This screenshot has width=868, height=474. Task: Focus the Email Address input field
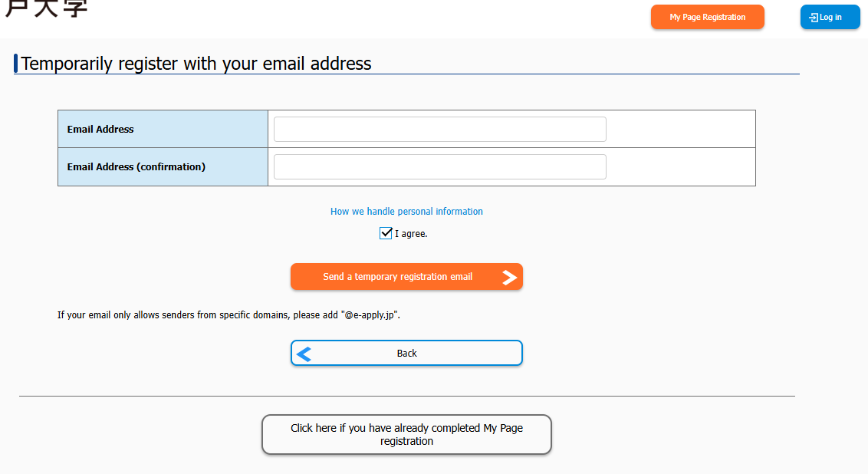(439, 130)
